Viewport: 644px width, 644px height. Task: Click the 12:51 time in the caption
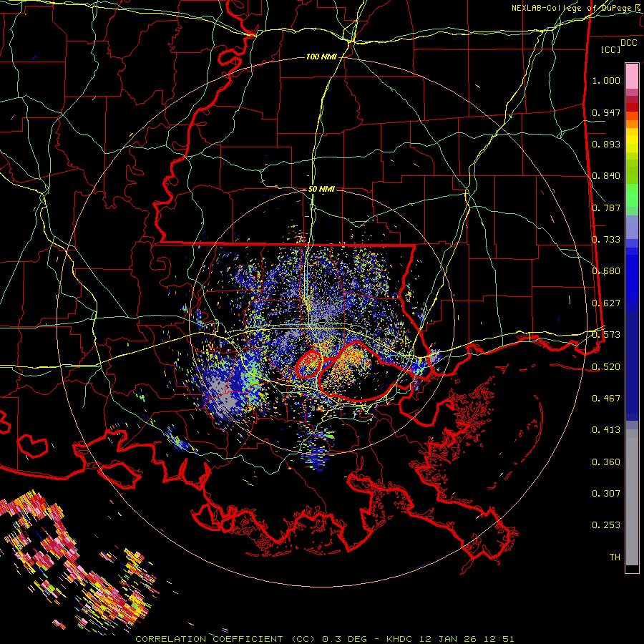[x=497, y=639]
